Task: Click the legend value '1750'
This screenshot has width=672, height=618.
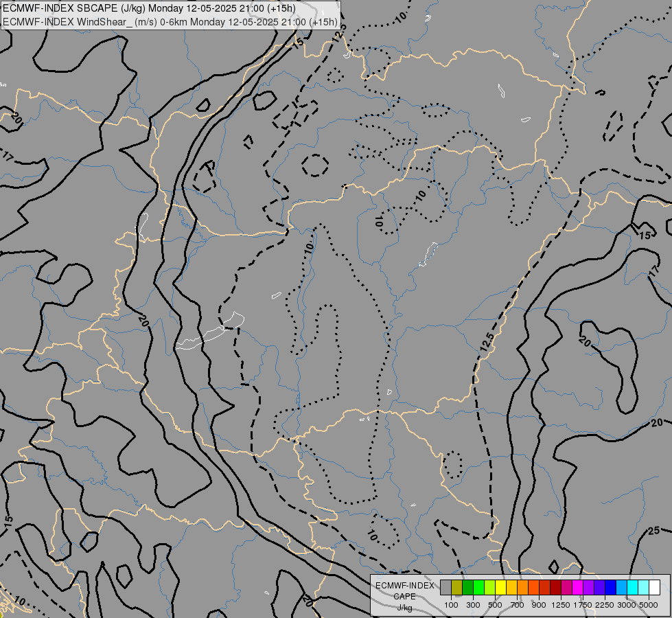Action: (583, 605)
